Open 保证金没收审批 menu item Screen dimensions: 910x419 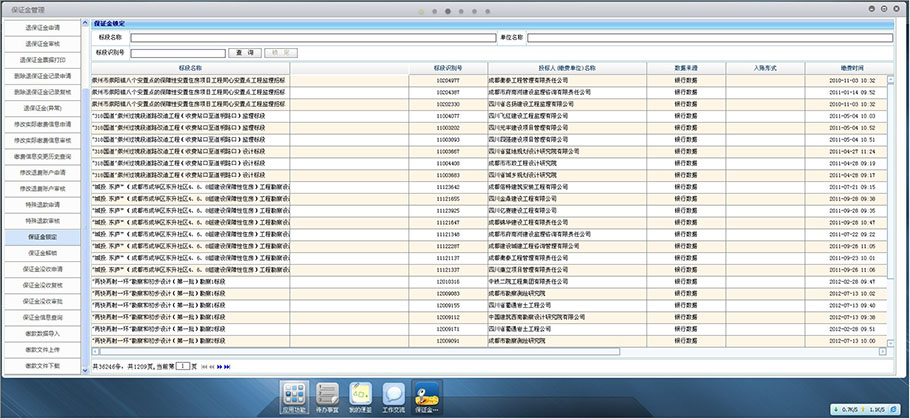42,301
